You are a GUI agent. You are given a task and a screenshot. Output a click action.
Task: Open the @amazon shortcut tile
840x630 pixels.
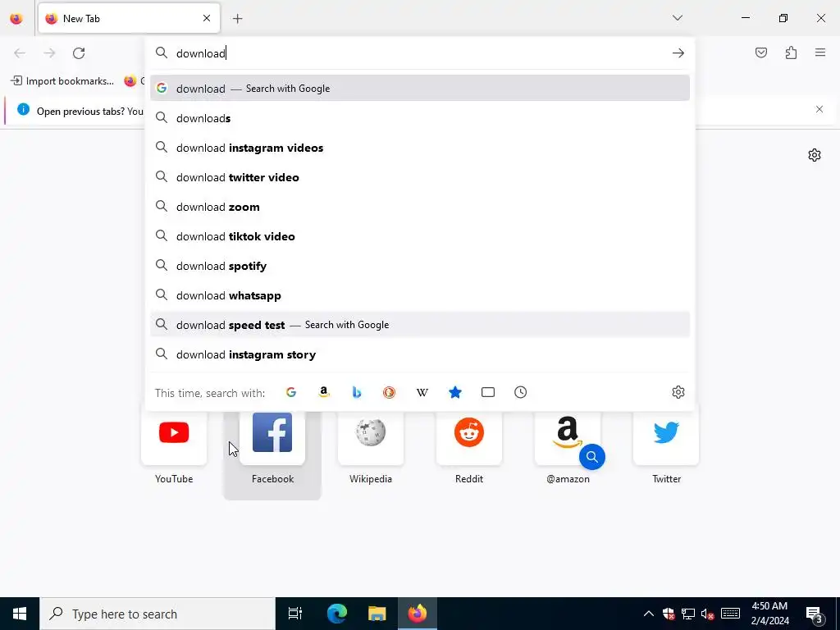[x=568, y=449]
